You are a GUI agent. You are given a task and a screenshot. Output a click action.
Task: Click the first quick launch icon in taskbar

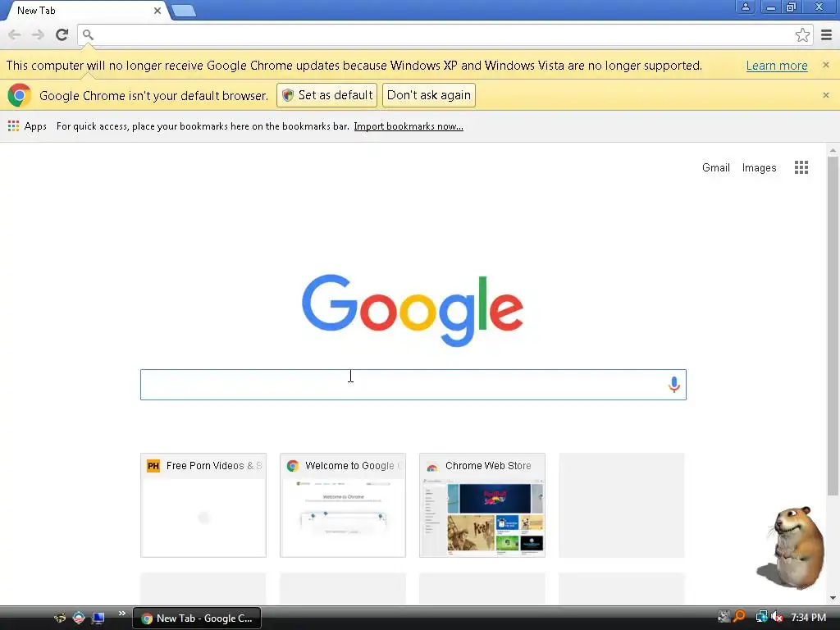[x=60, y=619]
